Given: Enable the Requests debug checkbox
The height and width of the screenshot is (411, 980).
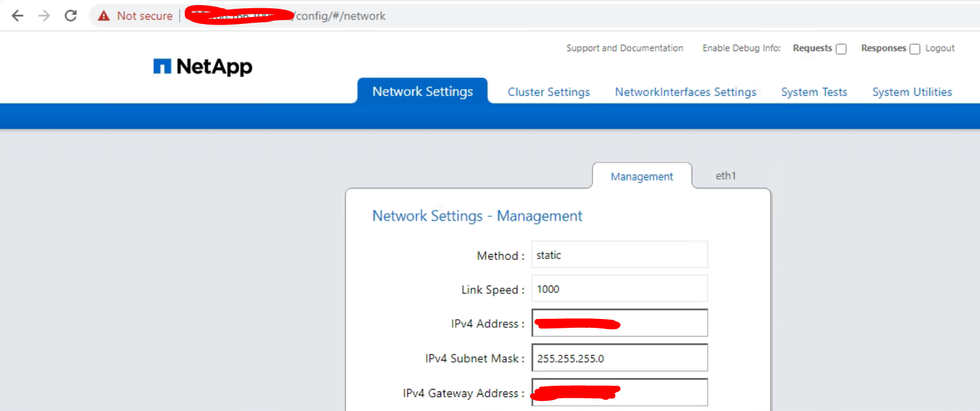Looking at the screenshot, I should 841,49.
